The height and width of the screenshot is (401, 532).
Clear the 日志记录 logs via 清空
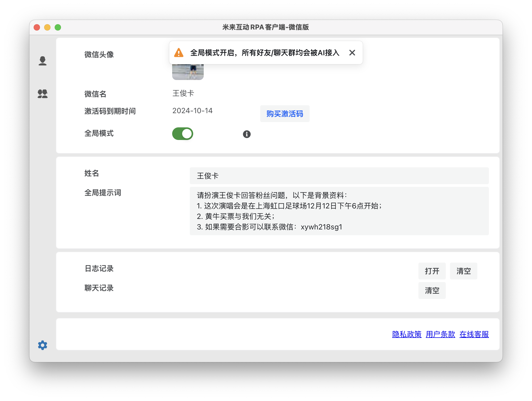pyautogui.click(x=463, y=271)
